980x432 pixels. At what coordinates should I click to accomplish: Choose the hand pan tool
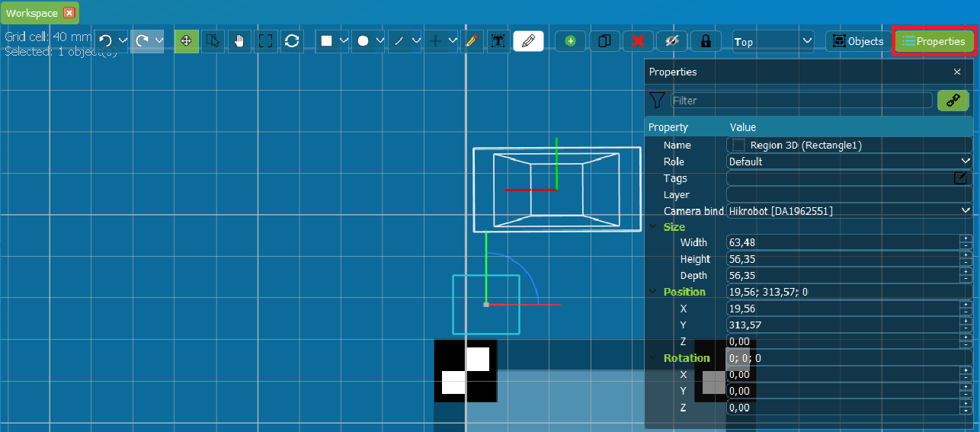(239, 41)
